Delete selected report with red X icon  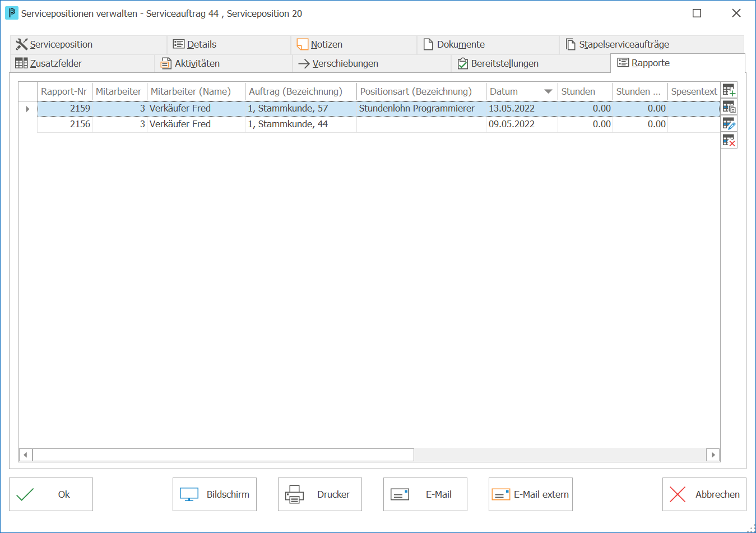click(729, 140)
